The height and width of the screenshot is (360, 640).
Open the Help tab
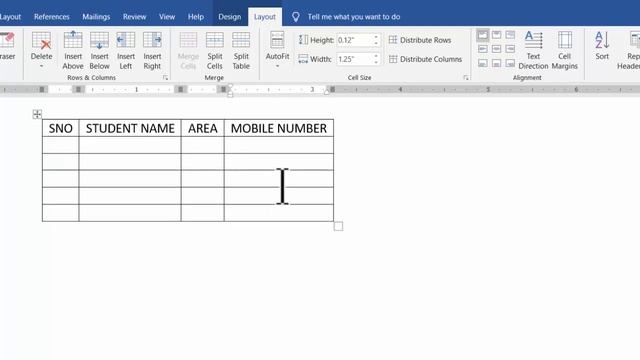196,17
